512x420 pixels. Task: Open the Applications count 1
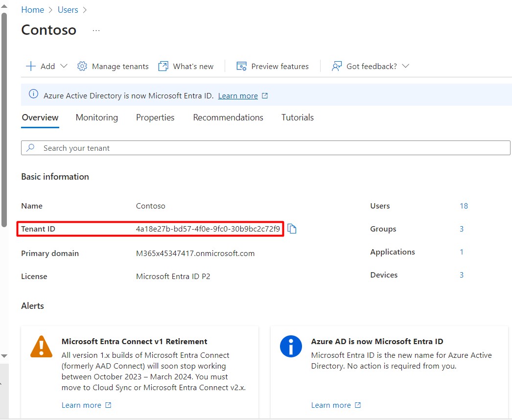tap(462, 252)
